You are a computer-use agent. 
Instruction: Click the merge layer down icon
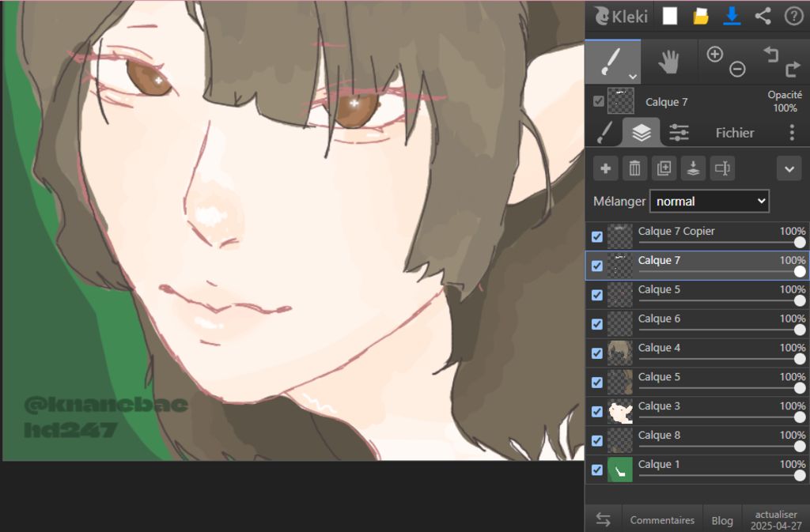(692, 168)
